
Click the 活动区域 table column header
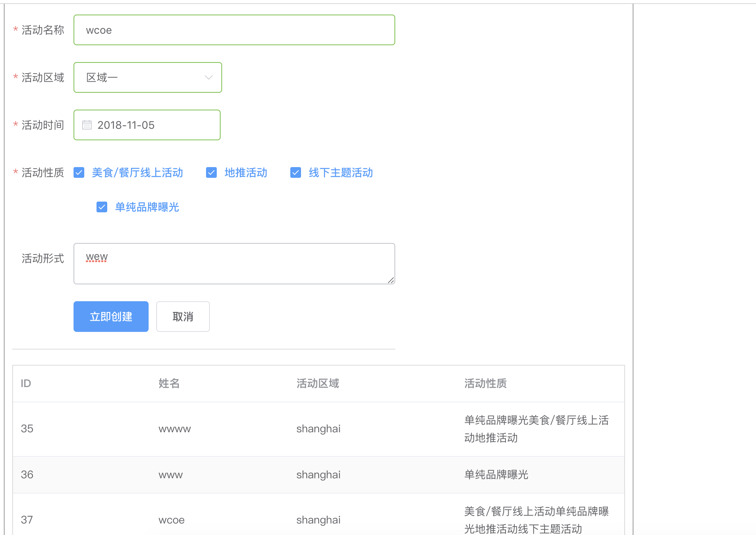317,384
